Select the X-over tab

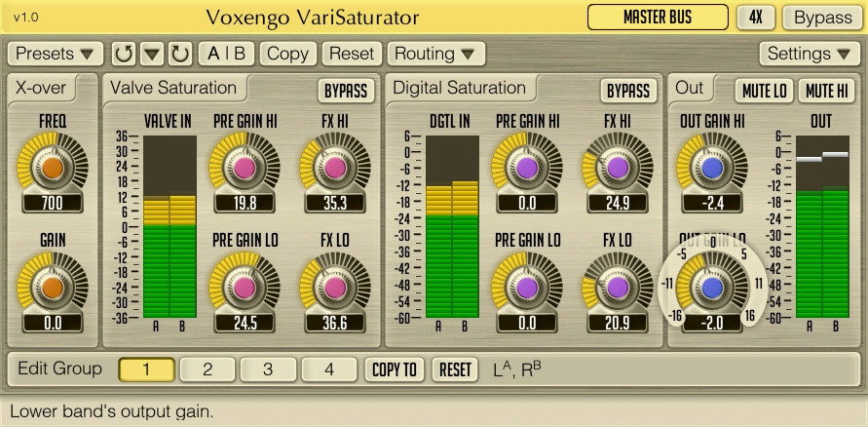coord(41,88)
